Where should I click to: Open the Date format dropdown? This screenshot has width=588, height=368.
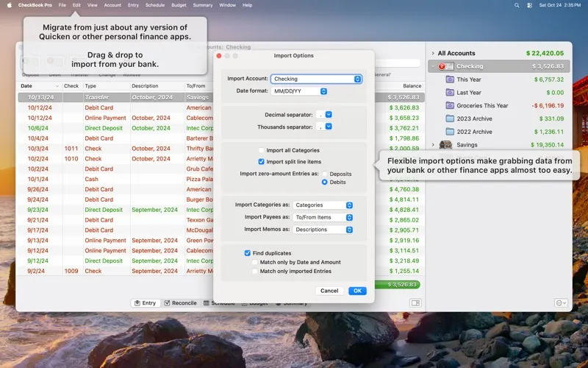[x=299, y=91]
